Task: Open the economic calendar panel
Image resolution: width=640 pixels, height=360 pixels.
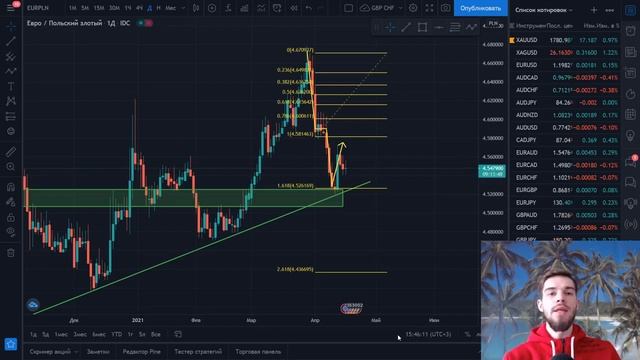Action: 630,115
